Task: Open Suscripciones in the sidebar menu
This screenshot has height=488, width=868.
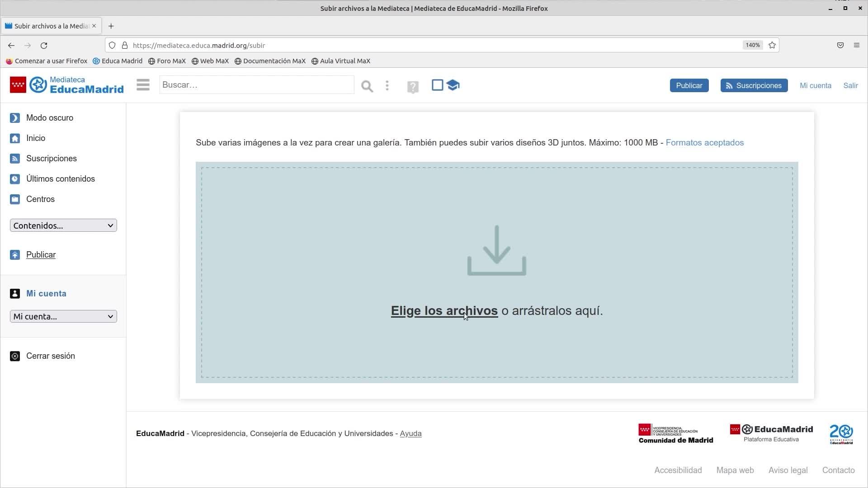Action: click(x=51, y=159)
